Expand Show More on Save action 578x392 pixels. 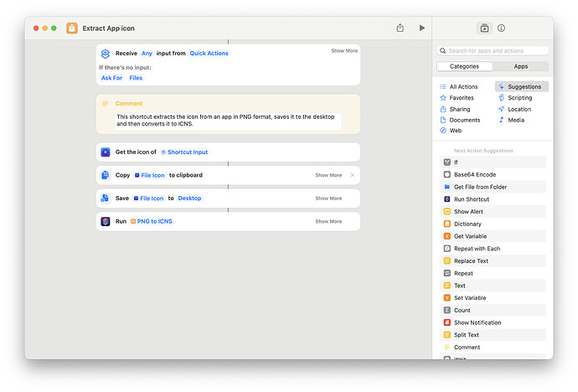click(x=328, y=199)
